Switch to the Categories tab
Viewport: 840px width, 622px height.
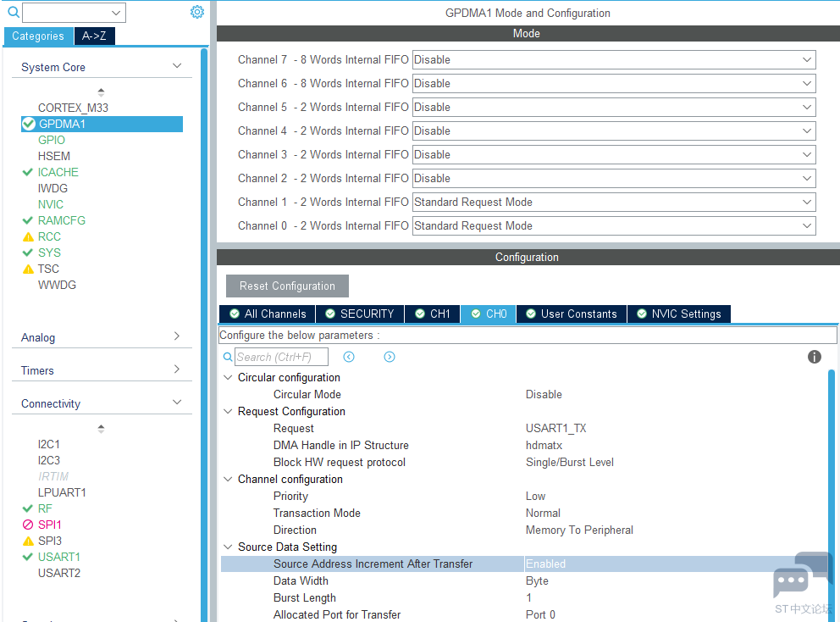[38, 36]
